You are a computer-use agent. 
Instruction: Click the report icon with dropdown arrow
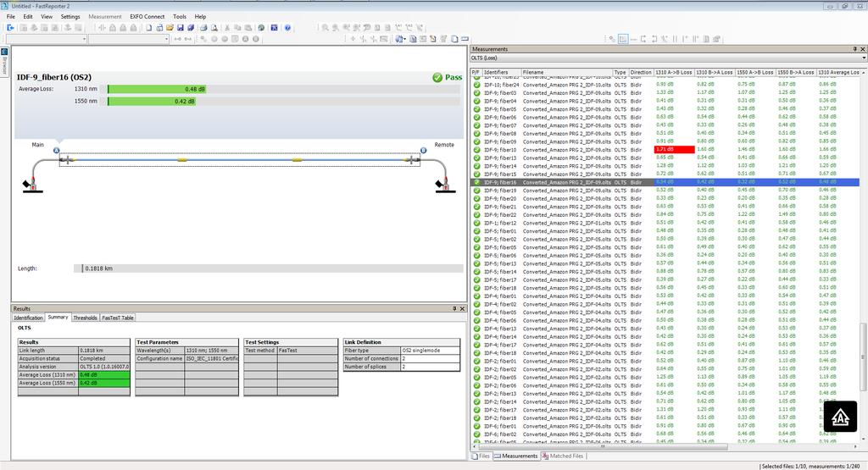[x=400, y=39]
